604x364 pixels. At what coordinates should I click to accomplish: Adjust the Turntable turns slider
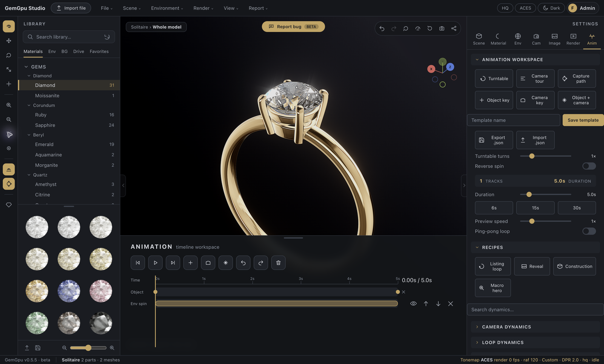click(545, 156)
